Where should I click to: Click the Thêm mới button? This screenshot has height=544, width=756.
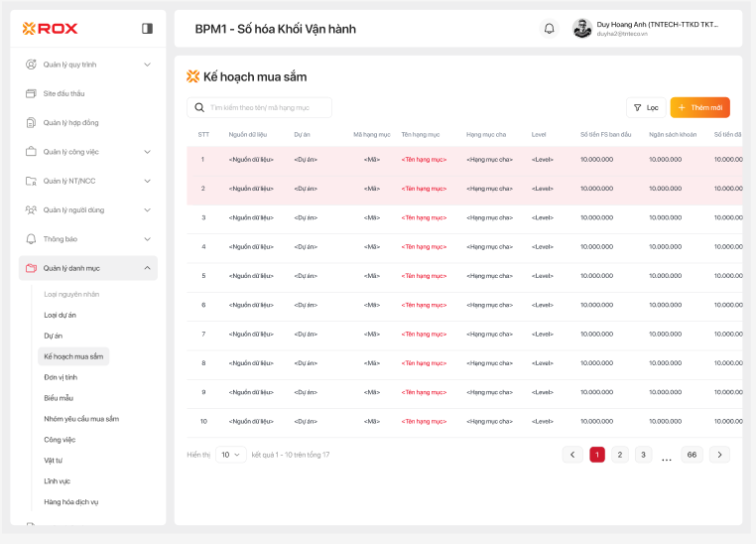click(700, 107)
